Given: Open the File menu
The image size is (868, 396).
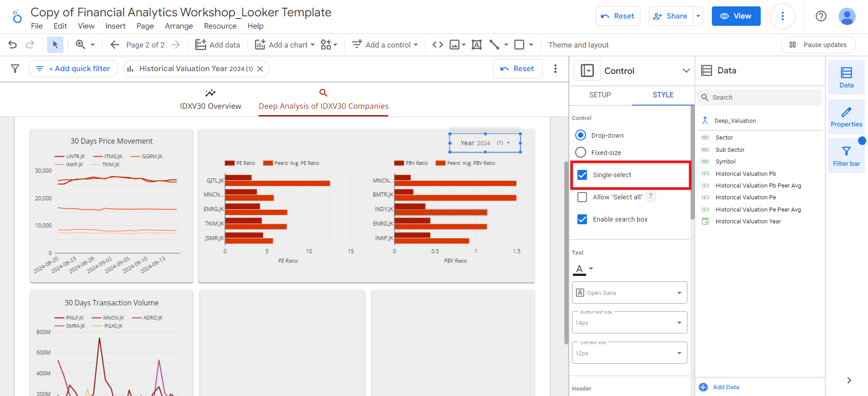Looking at the screenshot, I should click(37, 26).
